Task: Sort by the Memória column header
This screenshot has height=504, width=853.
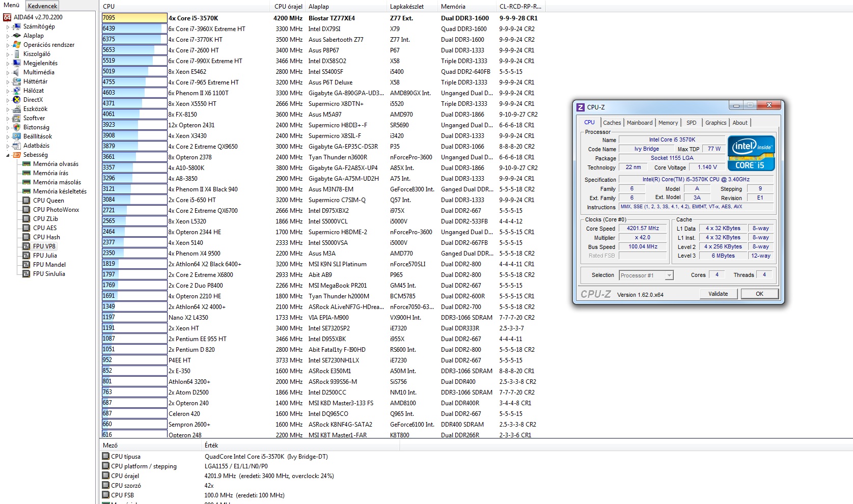Action: [467, 7]
